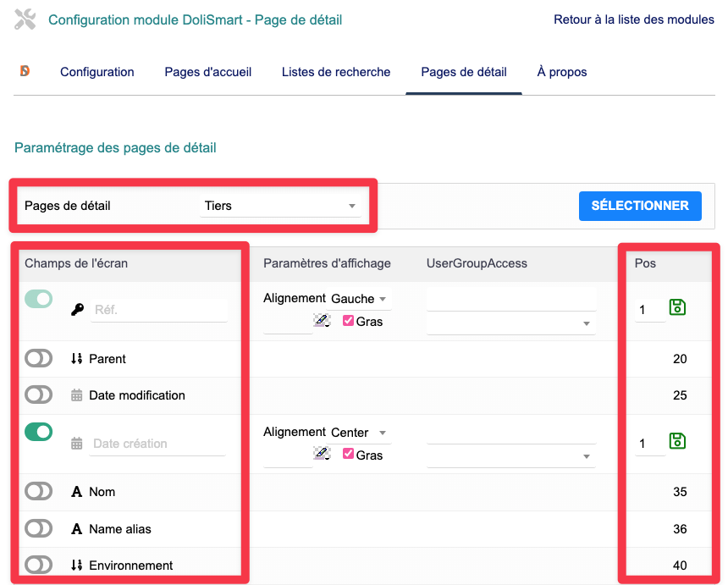Viewport: 728px width, 585px height.
Task: Click the key icon beside Réf. field
Action: pyautogui.click(x=77, y=310)
